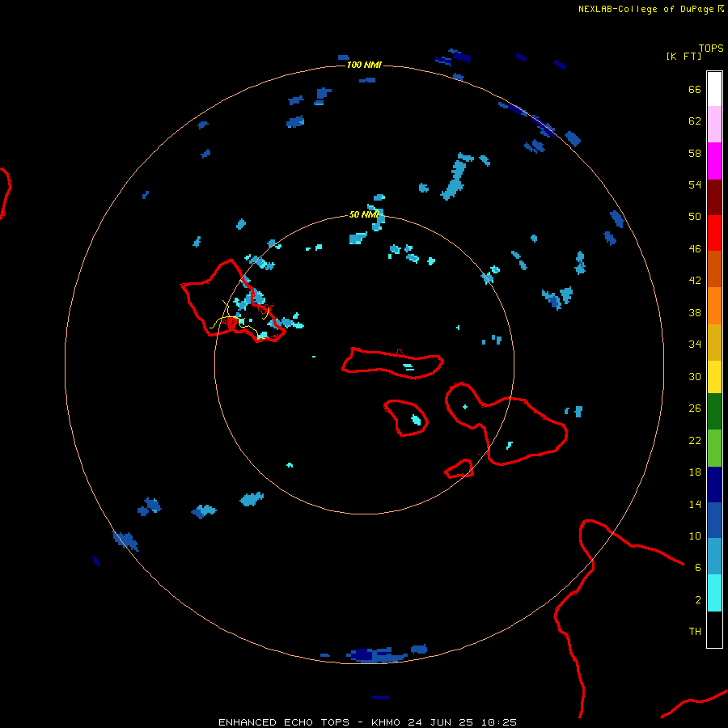Click the 38 legend value
728x728 pixels.
(x=695, y=313)
